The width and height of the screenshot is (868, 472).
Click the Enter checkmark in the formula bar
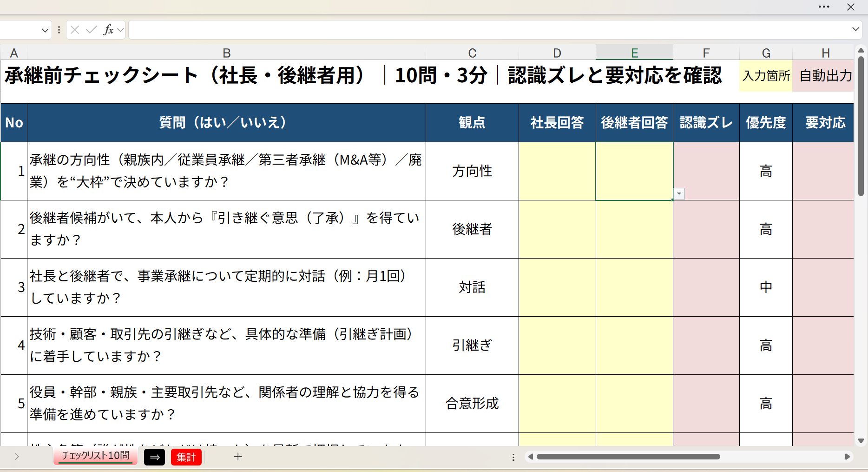[x=91, y=29]
